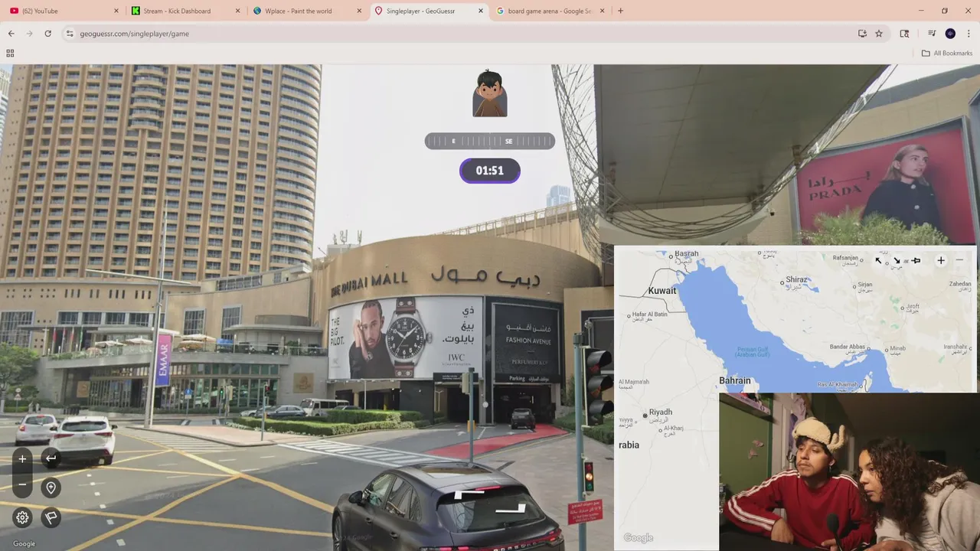
Task: Place guess on Bahrain on the map
Action: (734, 380)
